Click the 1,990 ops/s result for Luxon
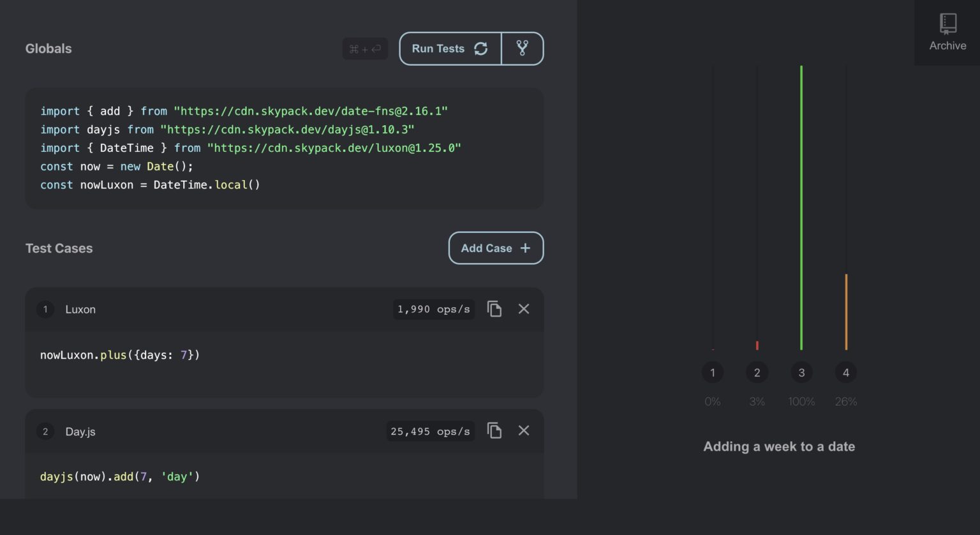 pyautogui.click(x=434, y=309)
